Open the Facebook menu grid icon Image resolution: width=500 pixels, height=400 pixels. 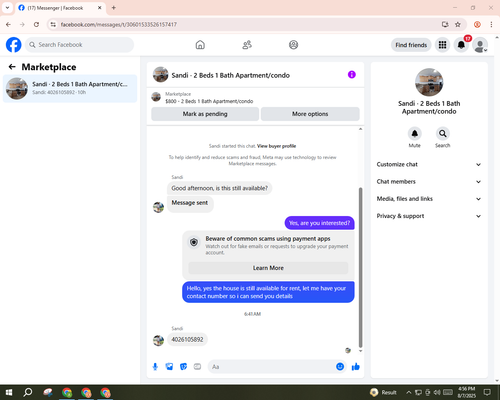tap(442, 45)
